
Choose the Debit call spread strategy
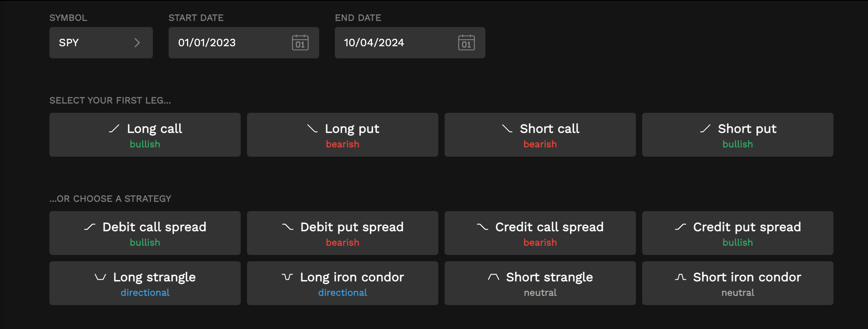[145, 233]
